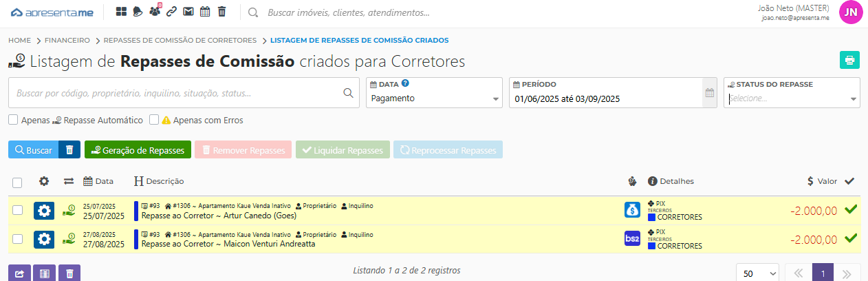Click the export share icon below table

(19, 273)
